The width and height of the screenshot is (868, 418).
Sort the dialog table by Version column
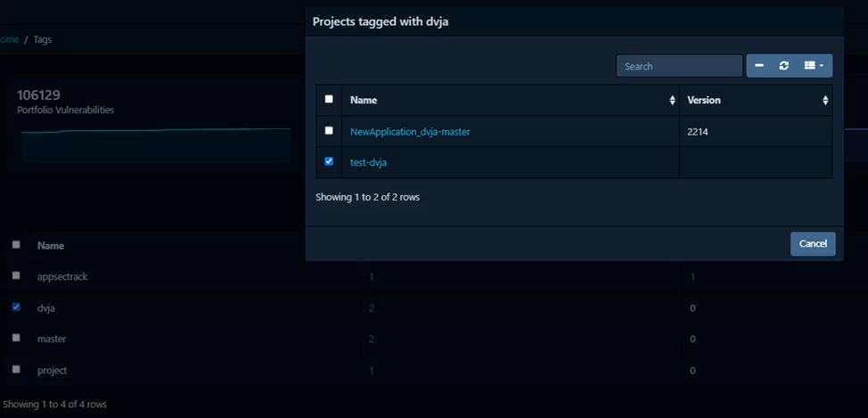click(756, 100)
